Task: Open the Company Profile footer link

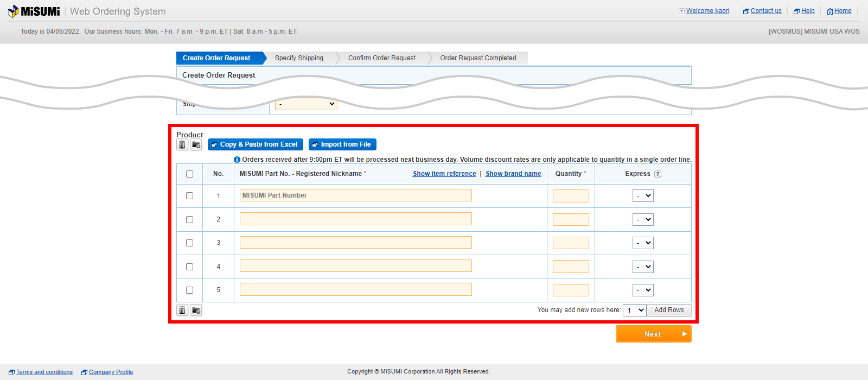Action: (111, 372)
